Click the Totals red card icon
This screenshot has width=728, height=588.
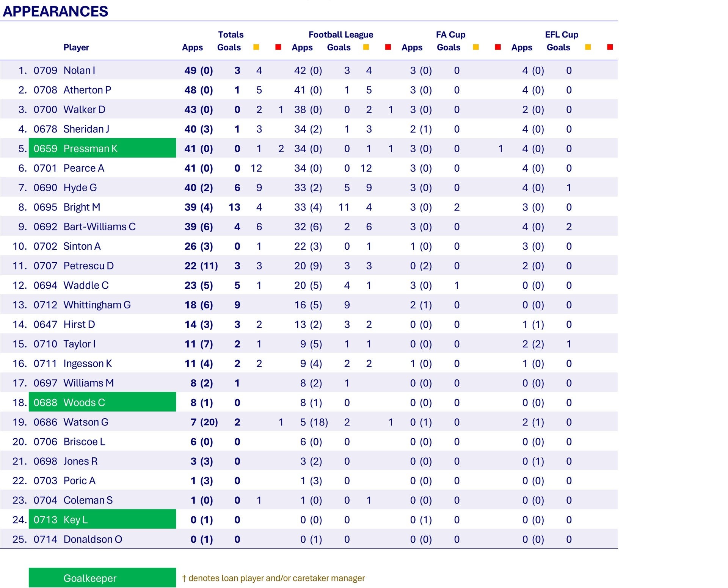coord(278,47)
